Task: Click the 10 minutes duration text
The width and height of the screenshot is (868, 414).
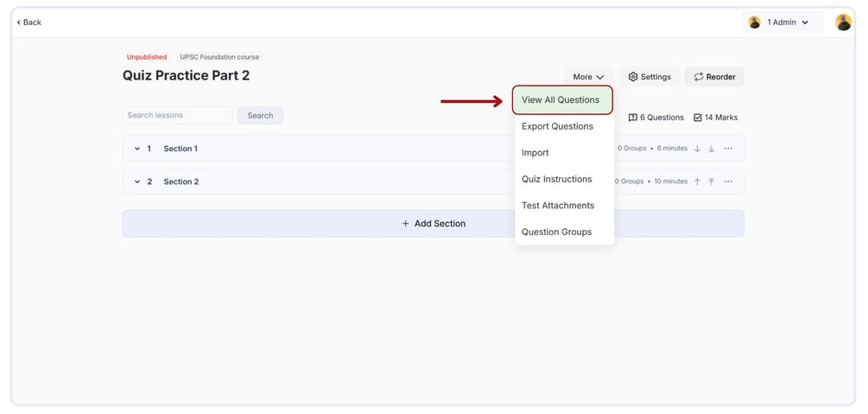Action: [x=670, y=182]
